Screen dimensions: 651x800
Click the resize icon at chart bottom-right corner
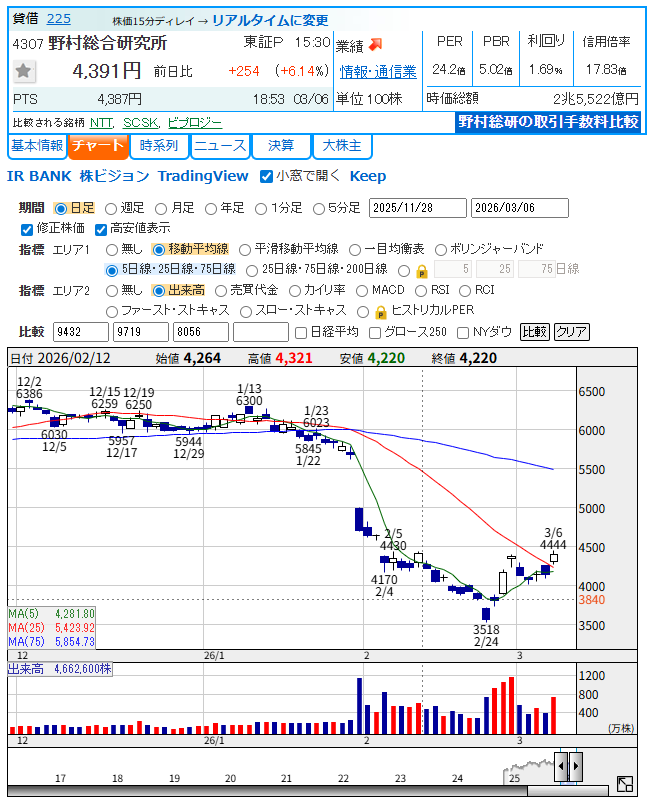coord(624,785)
